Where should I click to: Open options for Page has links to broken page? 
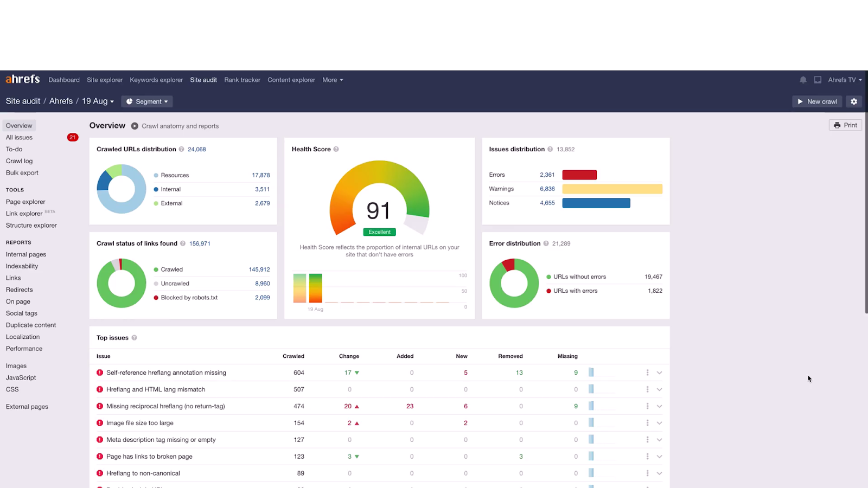647,457
